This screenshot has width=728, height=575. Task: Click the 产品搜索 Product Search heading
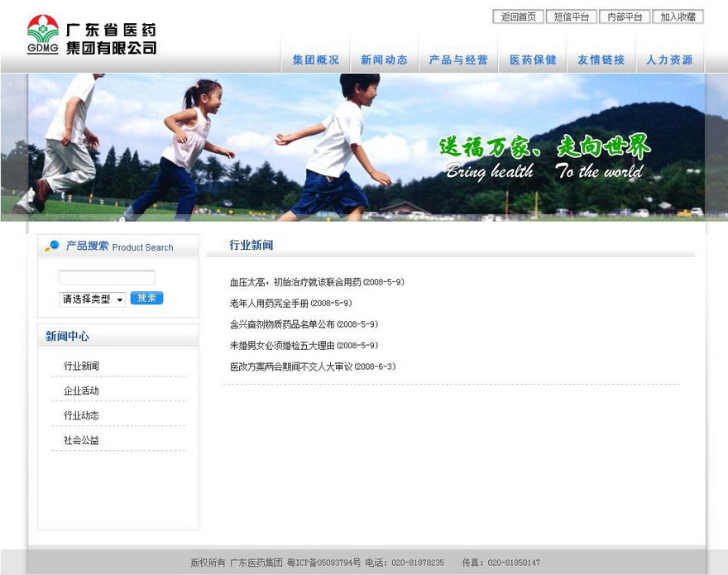tap(119, 247)
